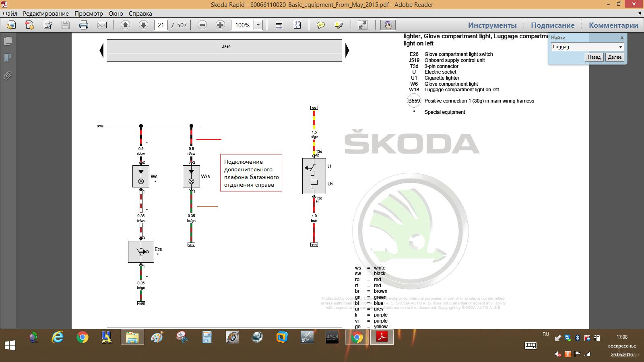
Task: Click the find field containing Luggag
Action: point(584,47)
